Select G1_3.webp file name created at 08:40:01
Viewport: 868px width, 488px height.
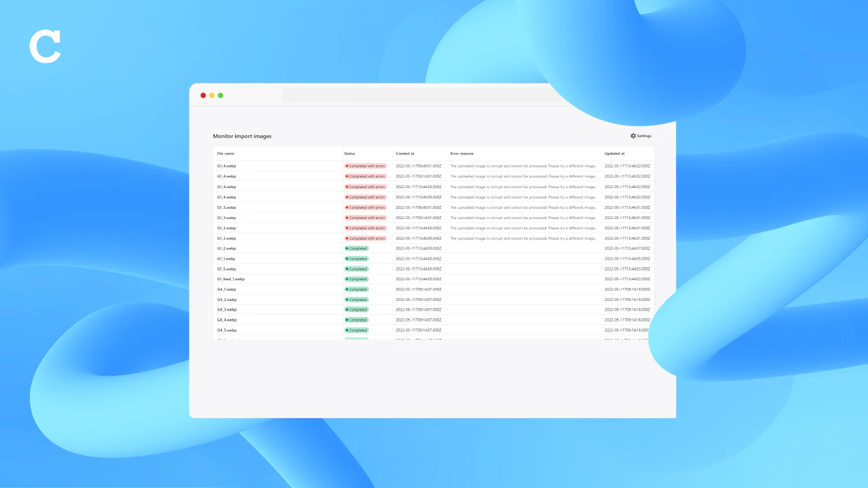point(227,208)
